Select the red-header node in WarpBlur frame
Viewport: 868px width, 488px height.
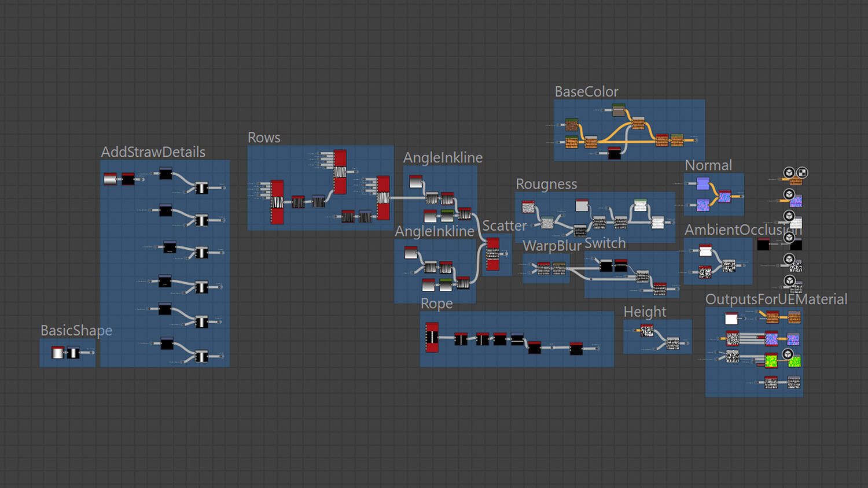[x=543, y=268]
